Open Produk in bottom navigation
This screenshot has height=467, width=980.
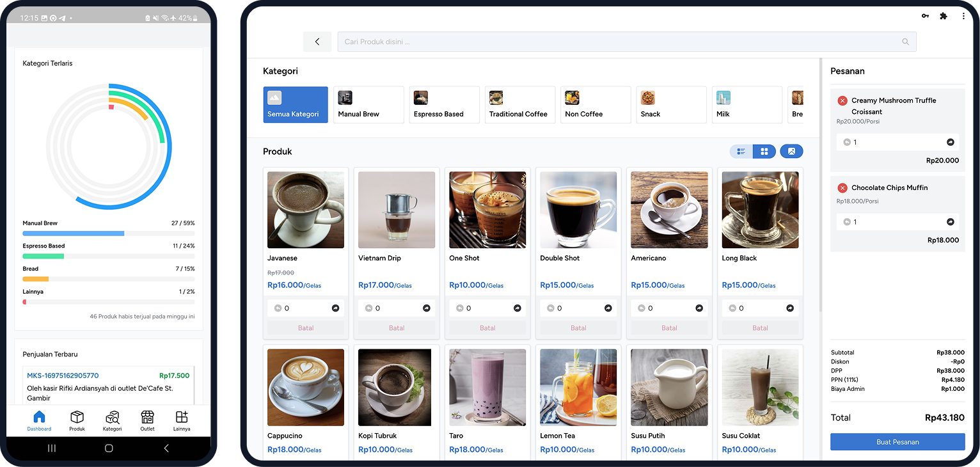tap(77, 420)
